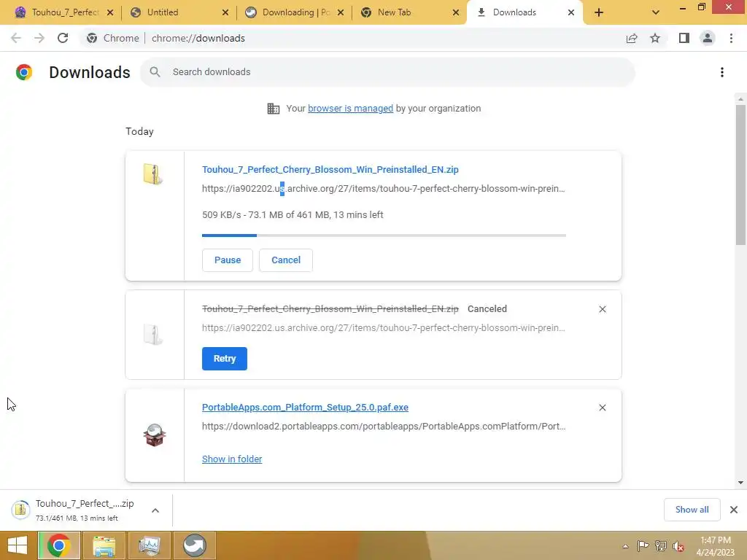This screenshot has height=560, width=747.
Task: Switch to the Untitled tab
Action: (x=179, y=12)
